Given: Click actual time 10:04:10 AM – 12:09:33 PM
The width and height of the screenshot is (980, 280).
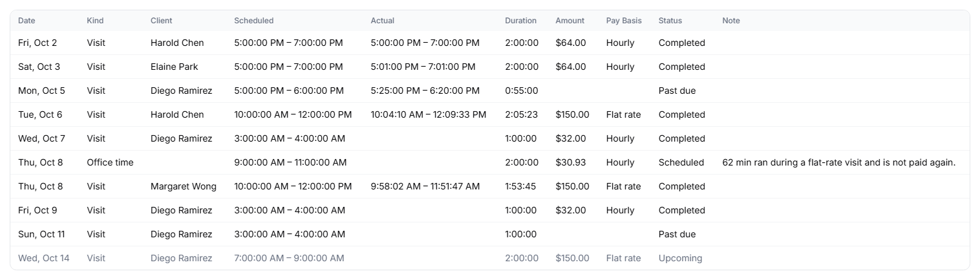Looking at the screenshot, I should [x=429, y=114].
